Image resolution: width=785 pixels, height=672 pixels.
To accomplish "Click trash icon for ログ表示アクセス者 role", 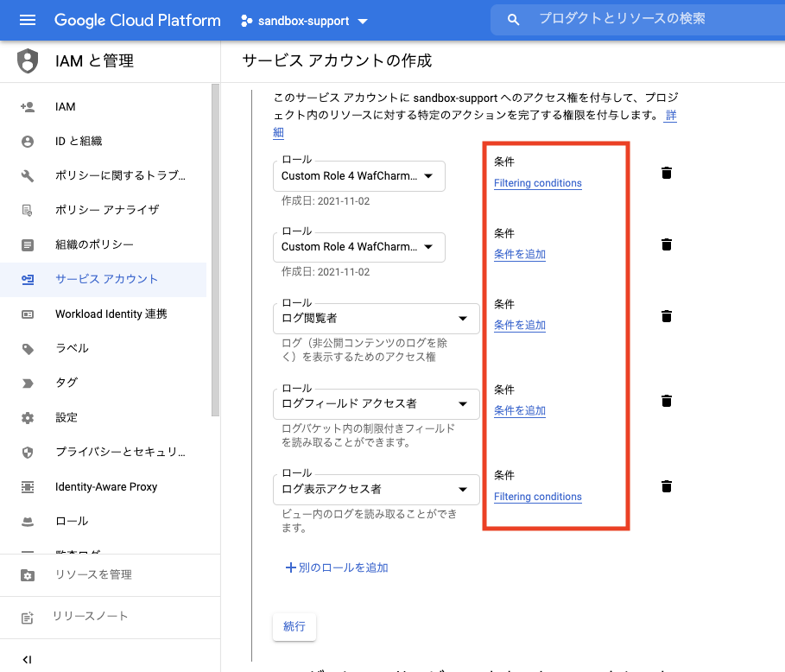I will [x=666, y=486].
